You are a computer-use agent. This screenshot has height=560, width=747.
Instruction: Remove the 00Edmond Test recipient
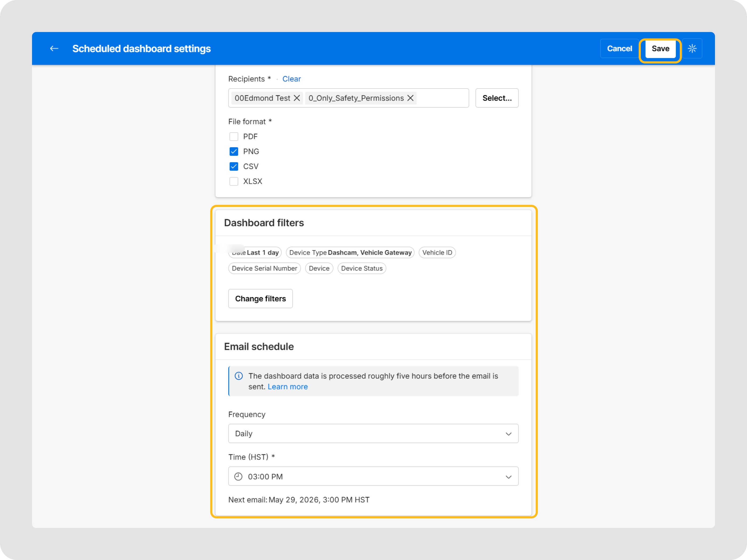(297, 98)
